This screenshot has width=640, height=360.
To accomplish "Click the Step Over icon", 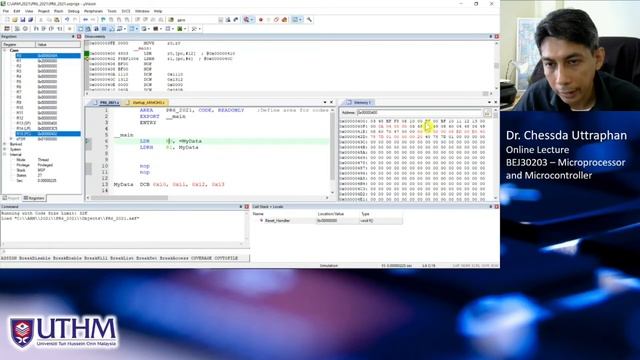I will [x=43, y=29].
